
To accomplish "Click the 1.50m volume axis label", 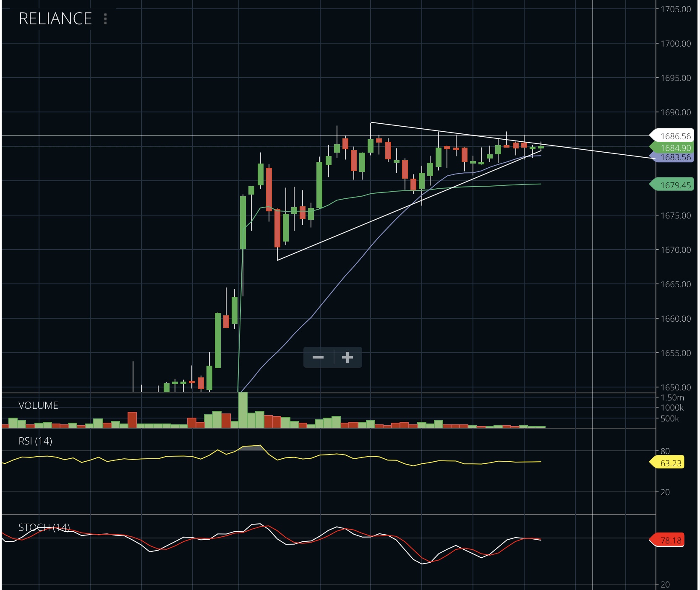I will point(672,398).
